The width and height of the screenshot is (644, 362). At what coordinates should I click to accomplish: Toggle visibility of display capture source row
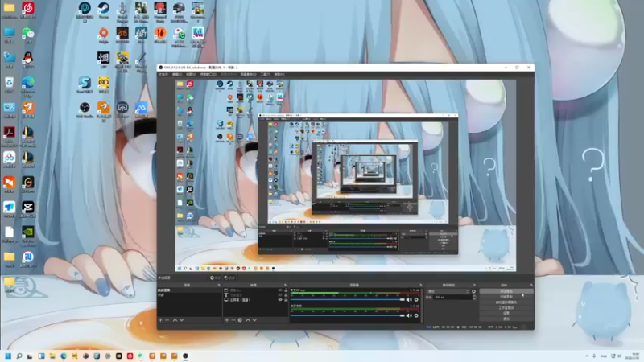tap(280, 300)
